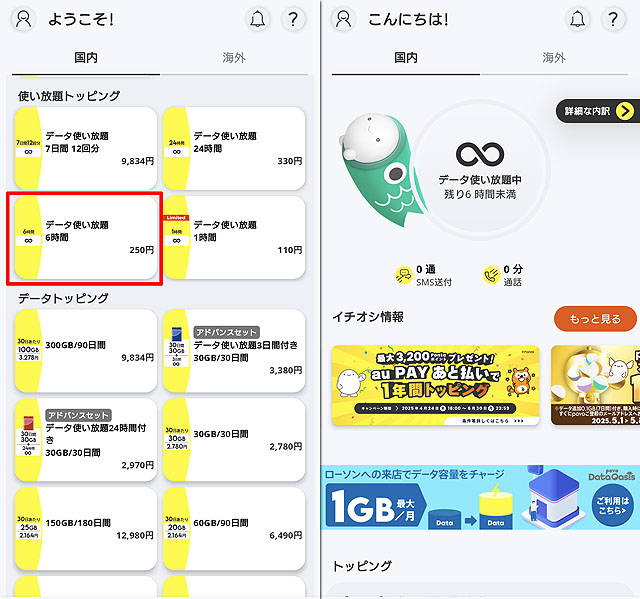Open the ローソン 1GB Data Oasis banner
640x599 pixels.
480,497
